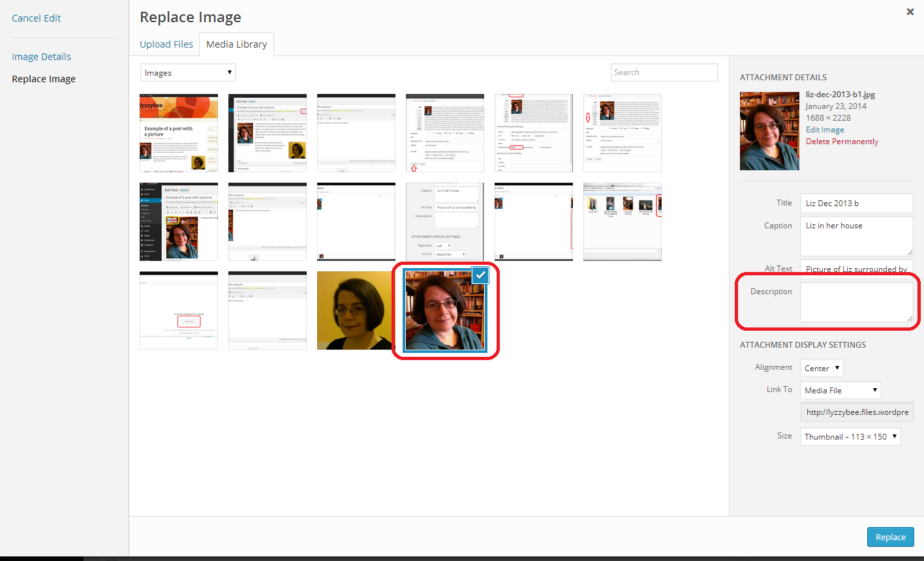
Task: Select the yellow-background portrait thumbnail
Action: (355, 311)
